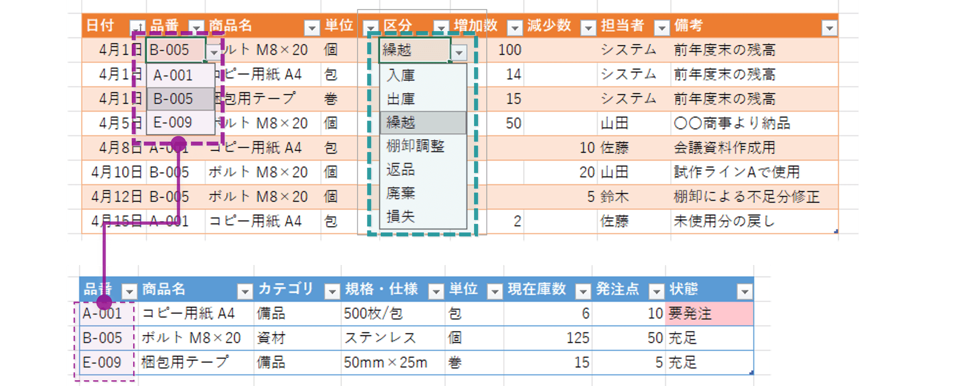The image size is (980, 386).
Task: Open the カテゴリ column filter dropdown
Action: point(332,291)
